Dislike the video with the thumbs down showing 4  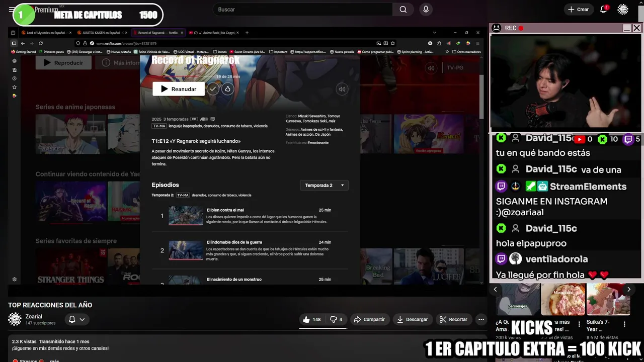[x=336, y=319]
